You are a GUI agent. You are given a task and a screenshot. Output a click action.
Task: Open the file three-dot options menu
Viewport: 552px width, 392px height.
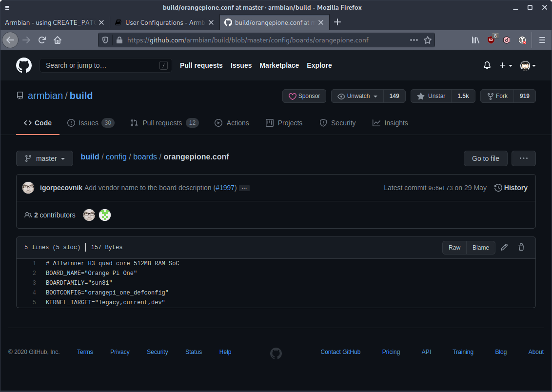524,158
